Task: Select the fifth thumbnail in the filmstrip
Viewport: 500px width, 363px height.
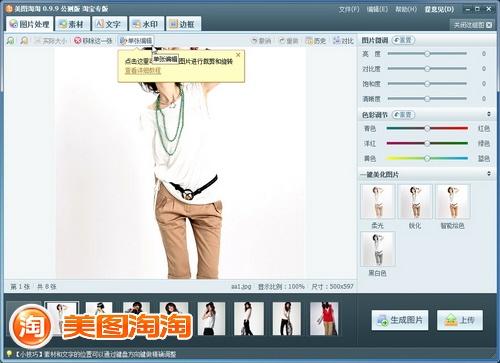Action: (x=211, y=319)
